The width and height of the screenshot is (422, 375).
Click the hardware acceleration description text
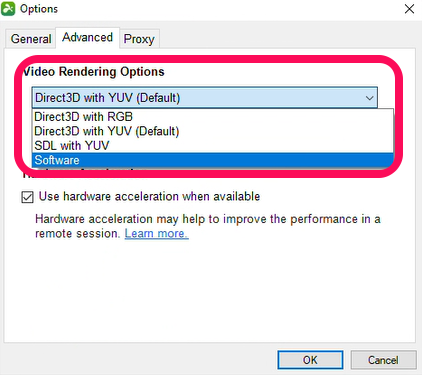coord(207,226)
